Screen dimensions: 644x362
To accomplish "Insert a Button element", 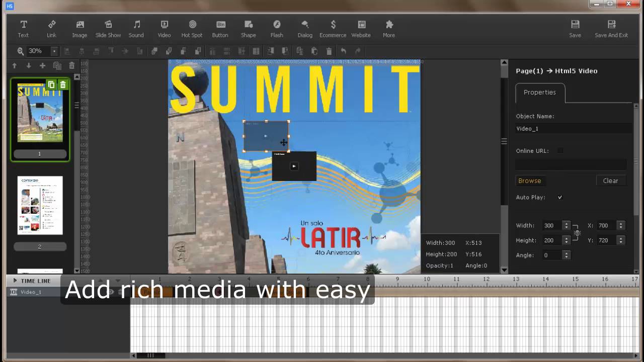I will point(220,29).
